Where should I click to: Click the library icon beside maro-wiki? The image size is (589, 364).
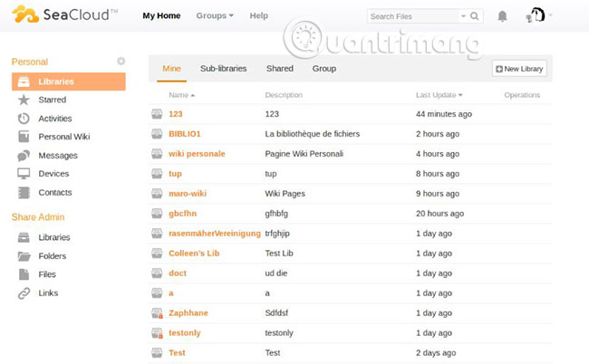[157, 193]
